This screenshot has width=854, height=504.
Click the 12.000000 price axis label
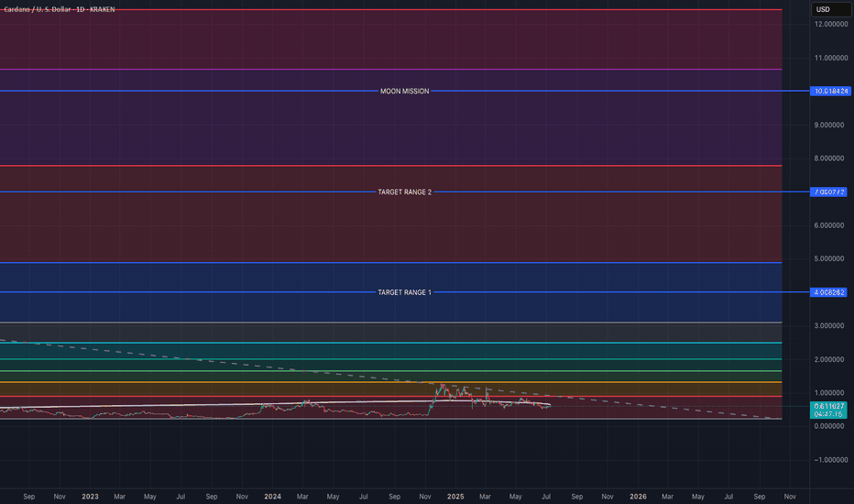tap(830, 25)
